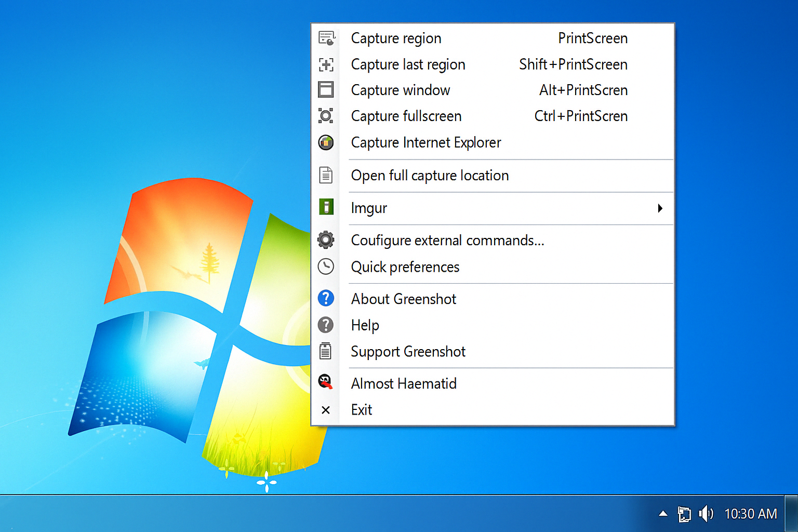
Task: Click the Capture last region crosshair icon
Action: pos(326,64)
